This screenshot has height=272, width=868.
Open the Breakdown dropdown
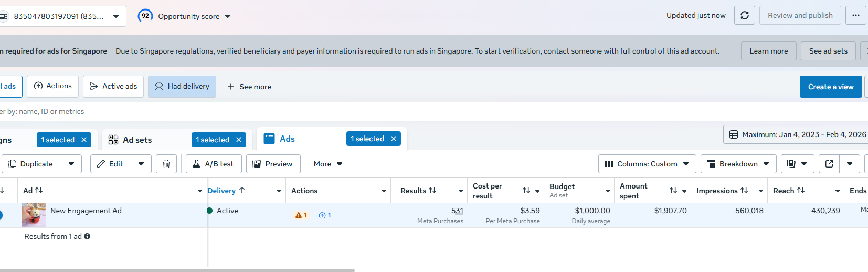tap(738, 164)
